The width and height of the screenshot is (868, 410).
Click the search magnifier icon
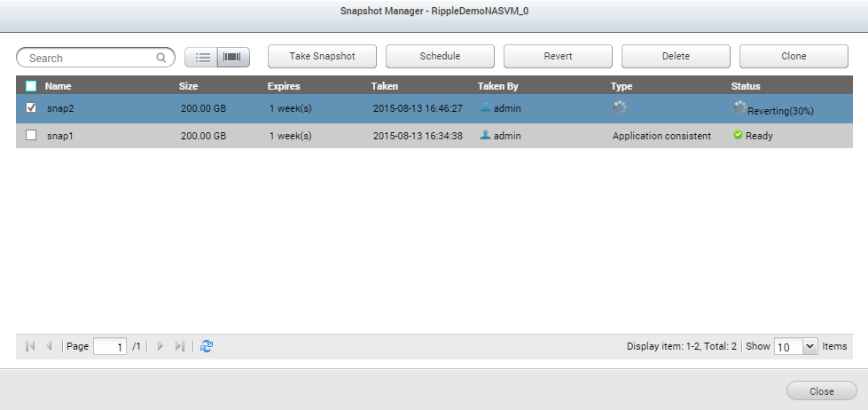click(161, 58)
